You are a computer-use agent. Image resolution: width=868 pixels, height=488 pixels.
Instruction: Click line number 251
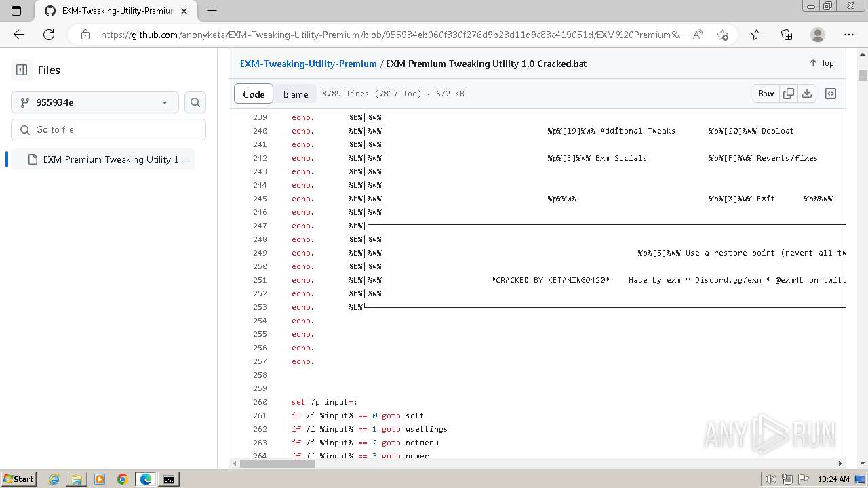[260, 280]
